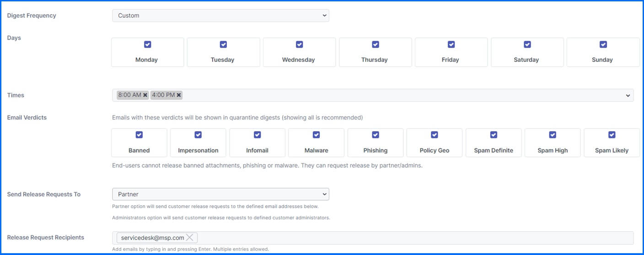Uncheck the Spam High checkbox

coord(553,135)
